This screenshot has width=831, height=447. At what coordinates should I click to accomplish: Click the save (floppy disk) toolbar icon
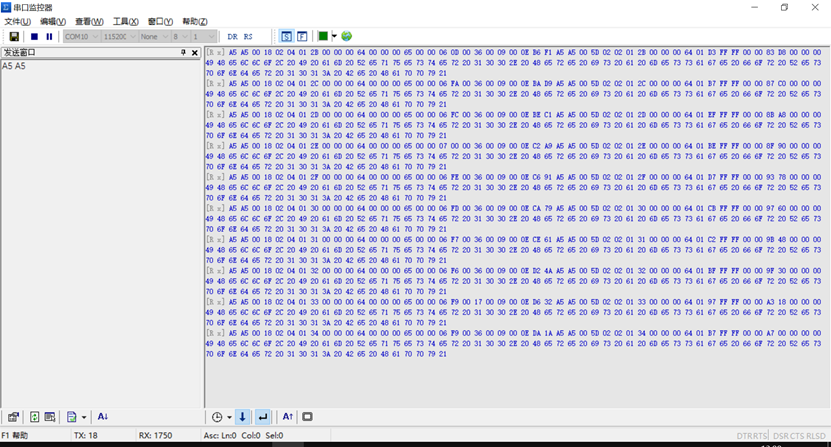14,37
